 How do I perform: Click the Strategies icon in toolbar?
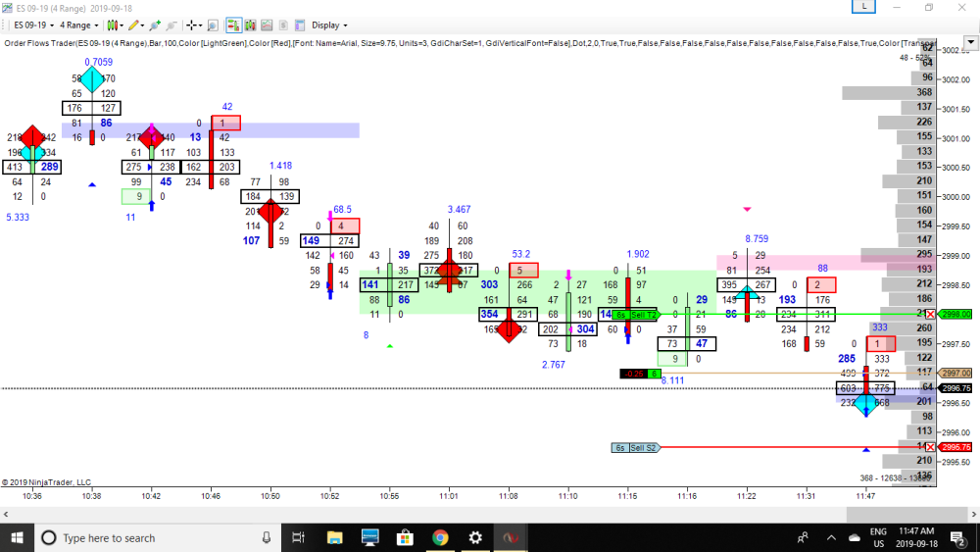click(x=286, y=25)
